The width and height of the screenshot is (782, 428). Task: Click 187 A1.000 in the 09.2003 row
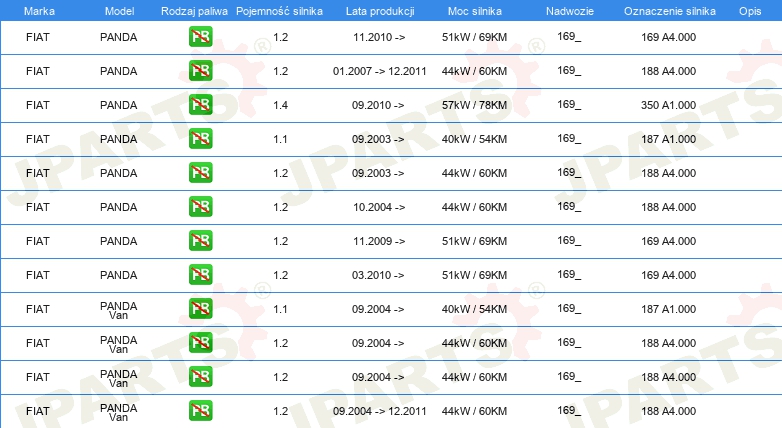[668, 139]
